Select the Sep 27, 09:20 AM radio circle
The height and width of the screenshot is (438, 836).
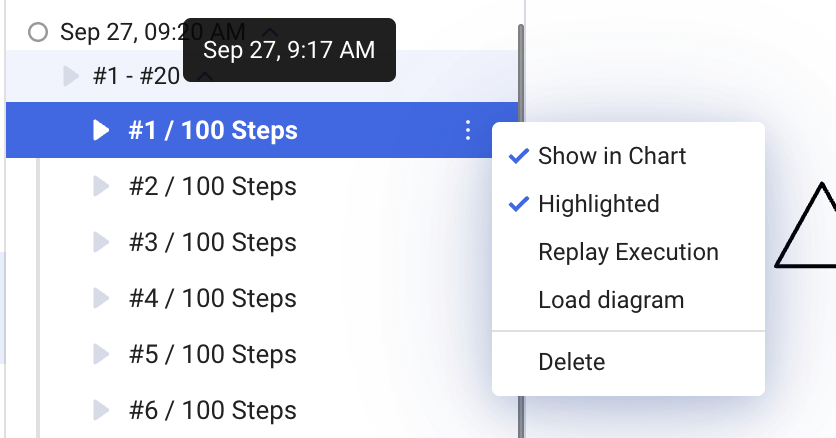pyautogui.click(x=38, y=32)
